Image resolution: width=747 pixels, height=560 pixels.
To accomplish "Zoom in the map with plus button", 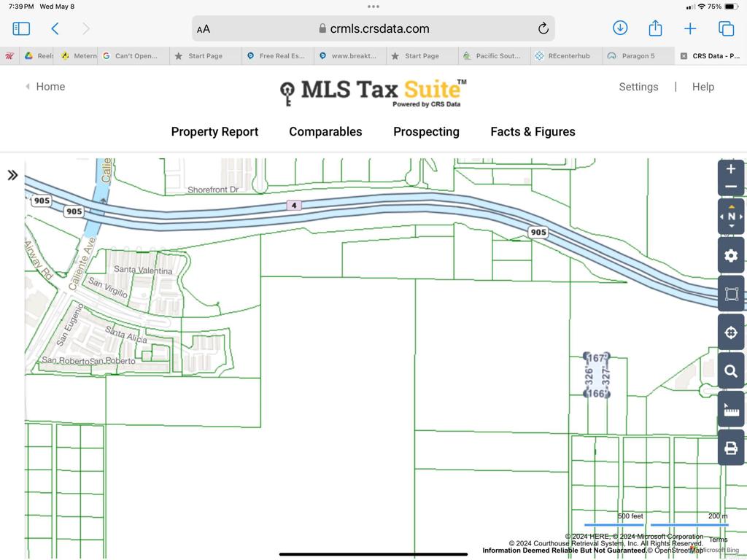I will coord(731,169).
